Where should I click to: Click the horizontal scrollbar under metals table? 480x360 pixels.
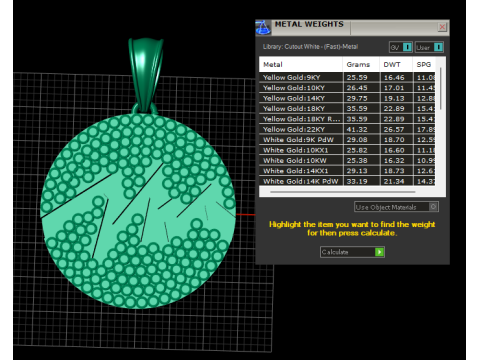[343, 192]
